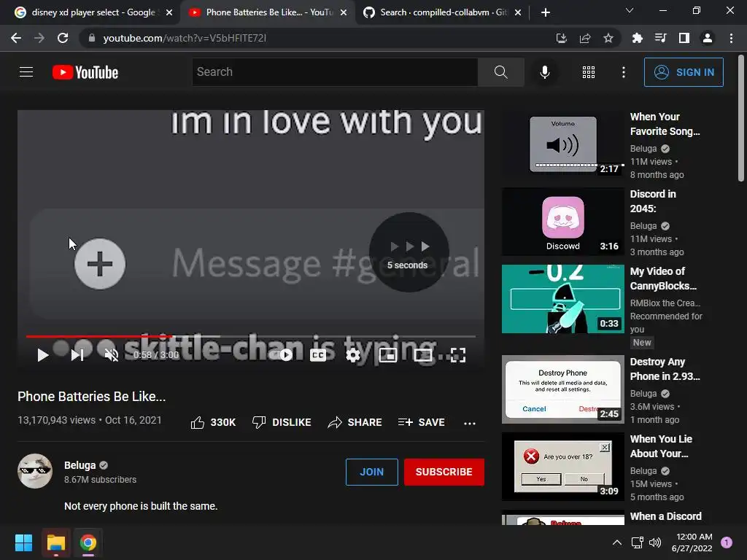Screen dimensions: 747x560
Task: Open Chrome media controls
Action: click(x=660, y=38)
